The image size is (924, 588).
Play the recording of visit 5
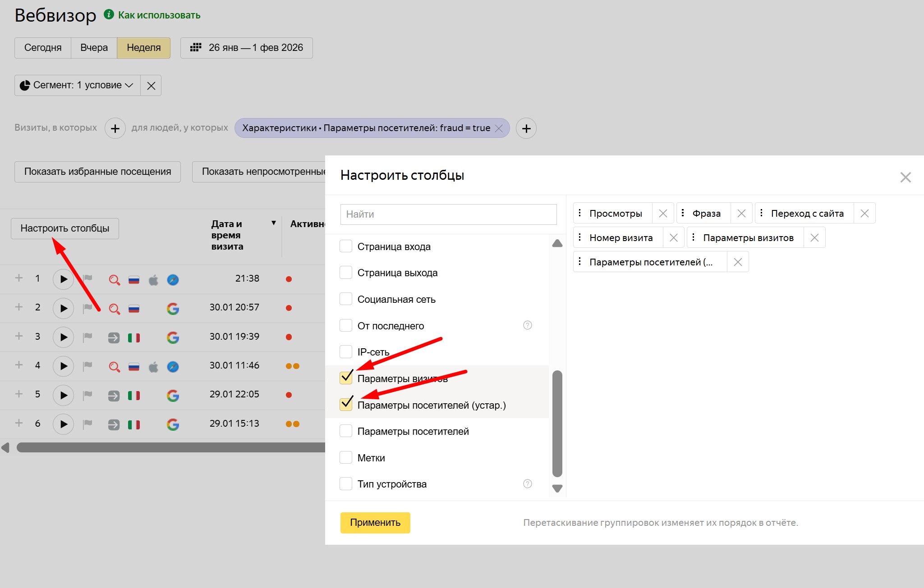pyautogui.click(x=64, y=395)
